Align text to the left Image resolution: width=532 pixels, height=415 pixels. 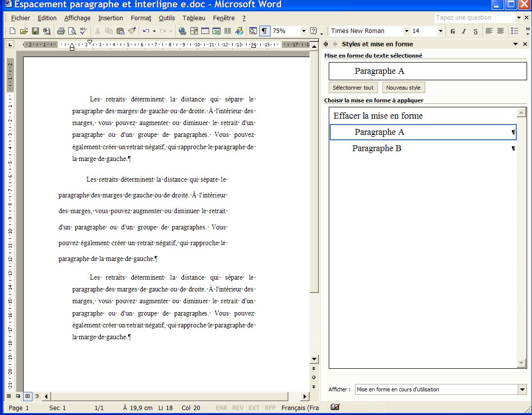click(x=489, y=31)
